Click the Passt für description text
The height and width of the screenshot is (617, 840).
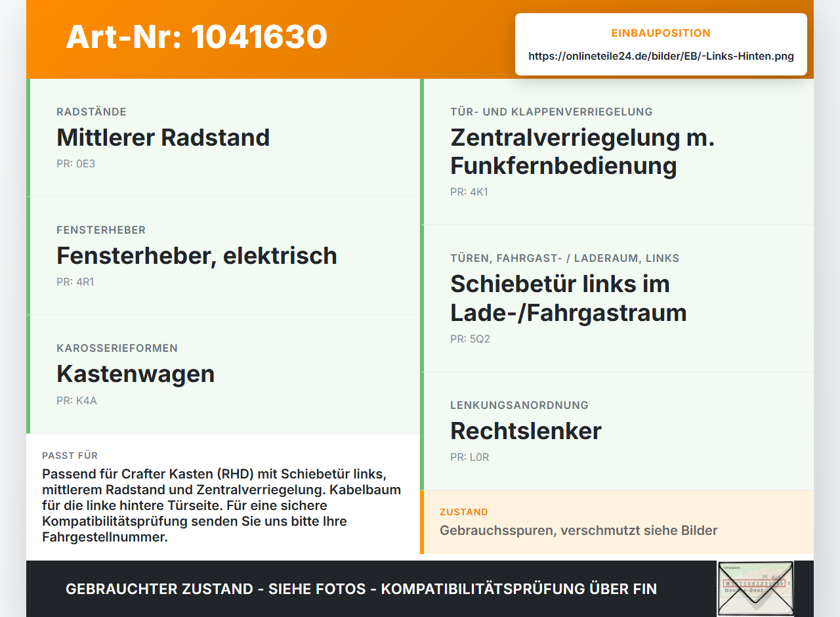[222, 506]
